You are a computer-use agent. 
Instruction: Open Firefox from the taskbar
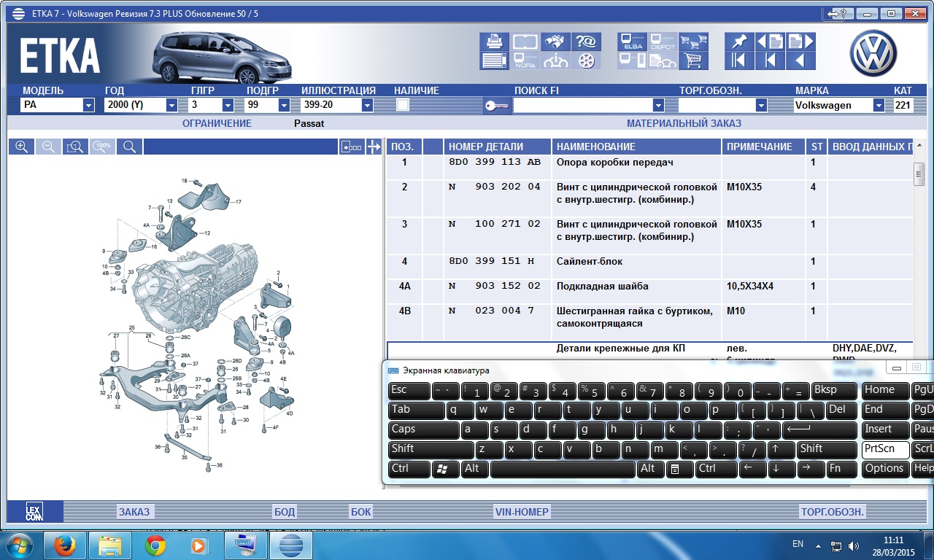[x=66, y=545]
